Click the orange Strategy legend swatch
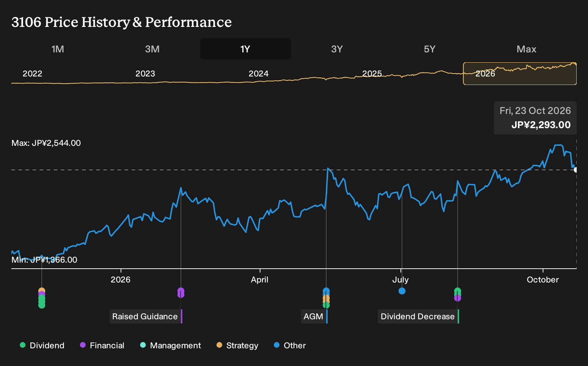Screen dimensions: 588x366 tap(219, 345)
